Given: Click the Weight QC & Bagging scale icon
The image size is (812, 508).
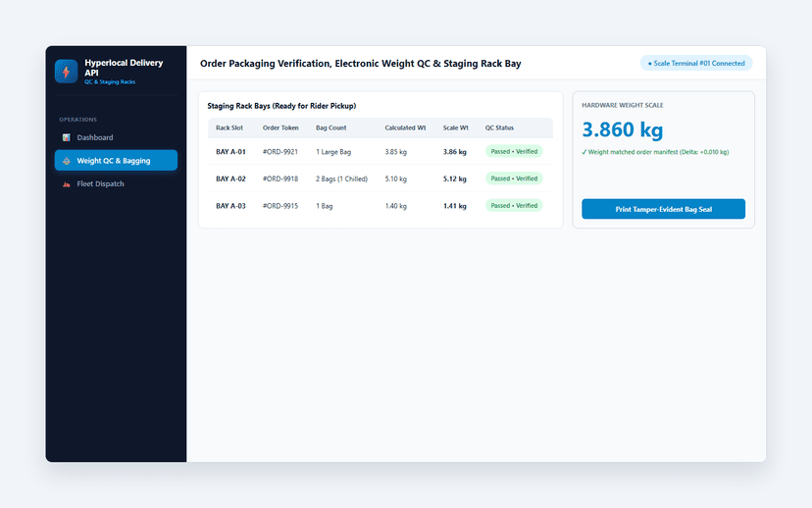Looking at the screenshot, I should point(67,161).
